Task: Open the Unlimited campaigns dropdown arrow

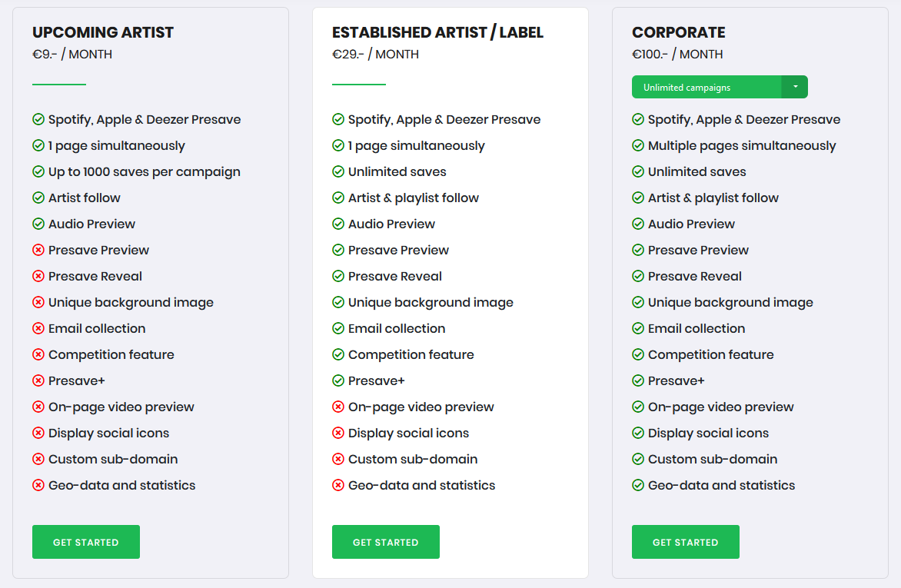Action: coord(795,87)
